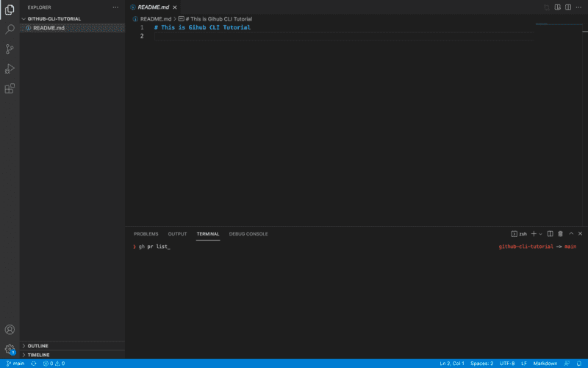588x368 pixels.
Task: Expand the TIMELINE section
Action: 38,354
